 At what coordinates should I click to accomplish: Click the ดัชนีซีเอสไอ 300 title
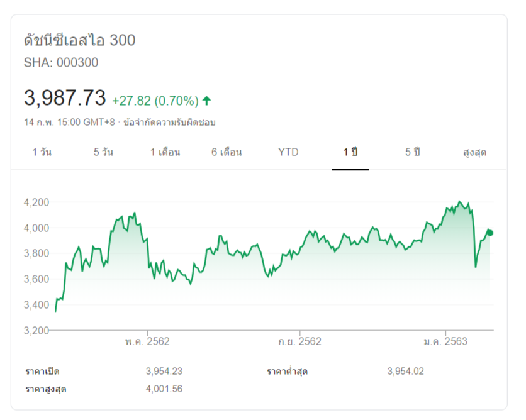point(79,41)
